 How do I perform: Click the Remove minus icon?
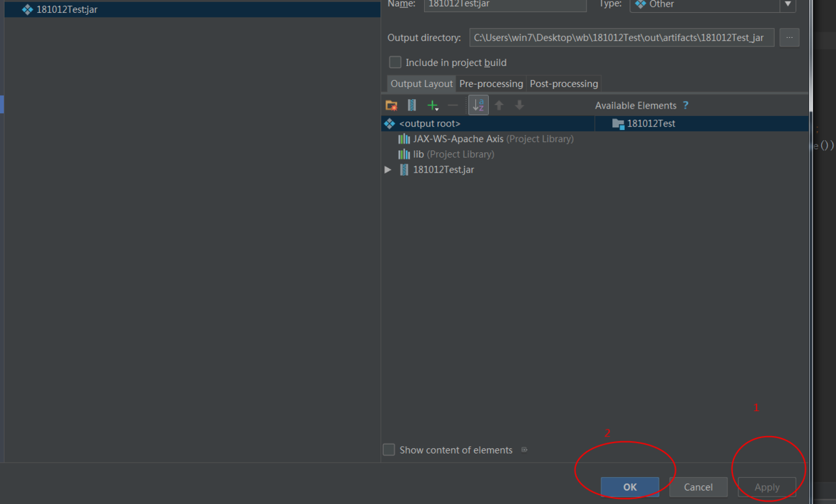(x=453, y=105)
